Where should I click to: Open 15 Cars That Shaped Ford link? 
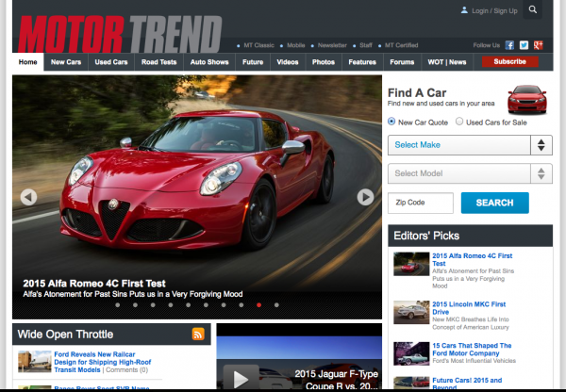(472, 350)
